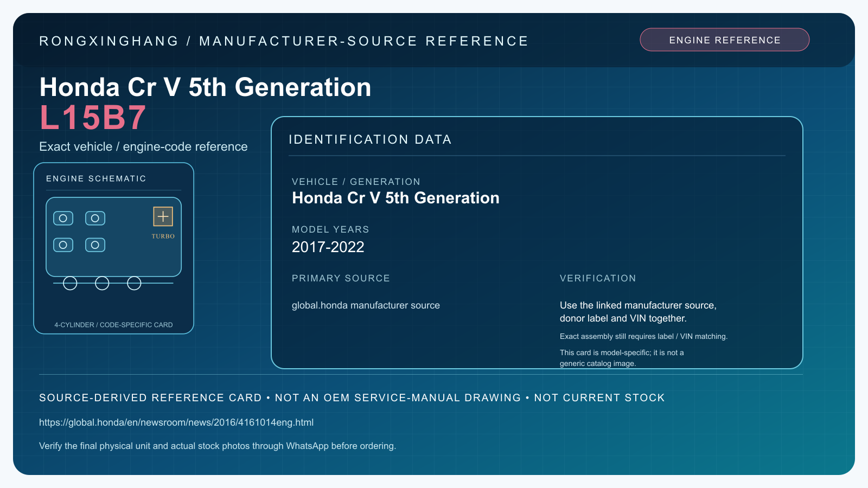Click 'Exact assembly still requires label / VIN matching' note
This screenshot has width=868, height=488.
[x=643, y=336]
